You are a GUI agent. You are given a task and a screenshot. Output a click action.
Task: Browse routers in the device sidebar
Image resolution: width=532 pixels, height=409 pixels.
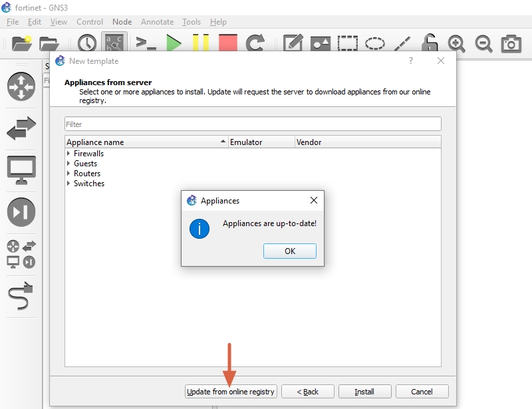(21, 86)
